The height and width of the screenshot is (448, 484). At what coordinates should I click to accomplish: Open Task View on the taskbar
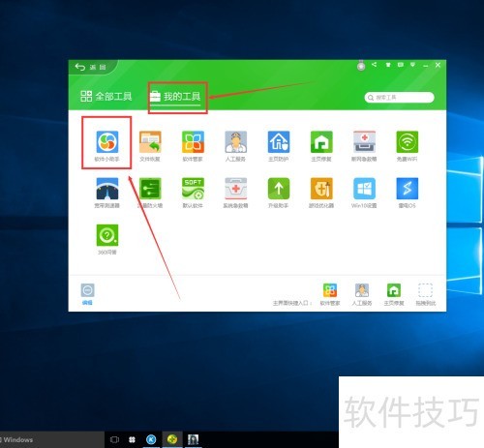coord(114,439)
